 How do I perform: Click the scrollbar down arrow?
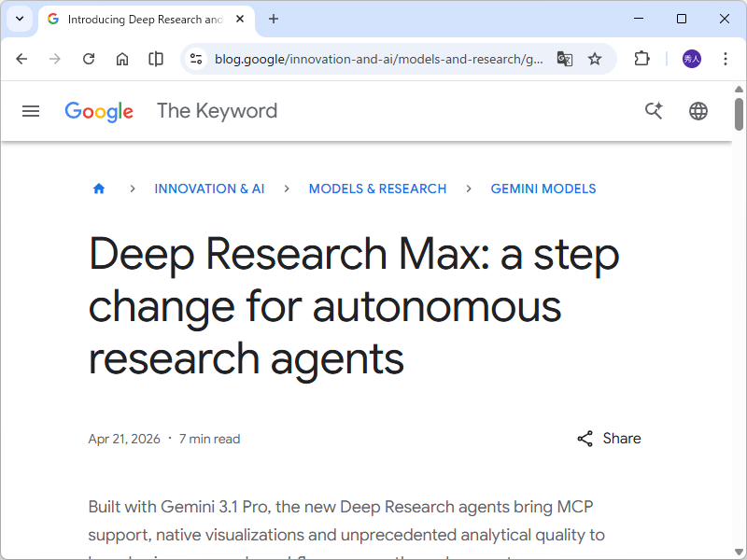(739, 553)
